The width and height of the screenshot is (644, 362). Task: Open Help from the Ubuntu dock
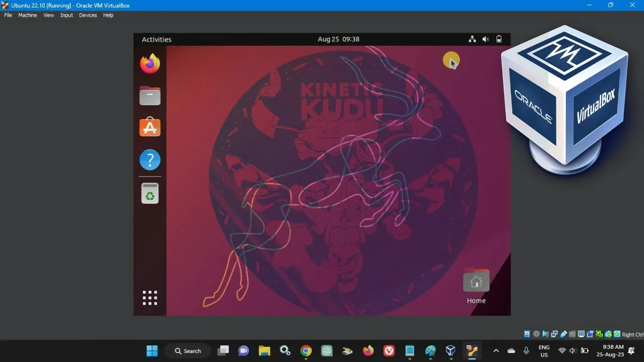click(150, 160)
